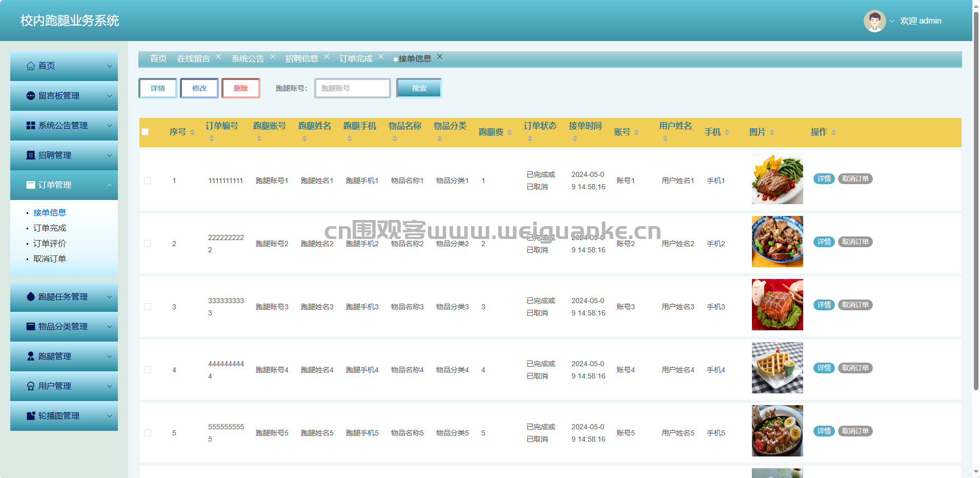Screen dimensions: 980x478
Task: Click 取消订单 for order 4444444444
Action: tap(855, 368)
